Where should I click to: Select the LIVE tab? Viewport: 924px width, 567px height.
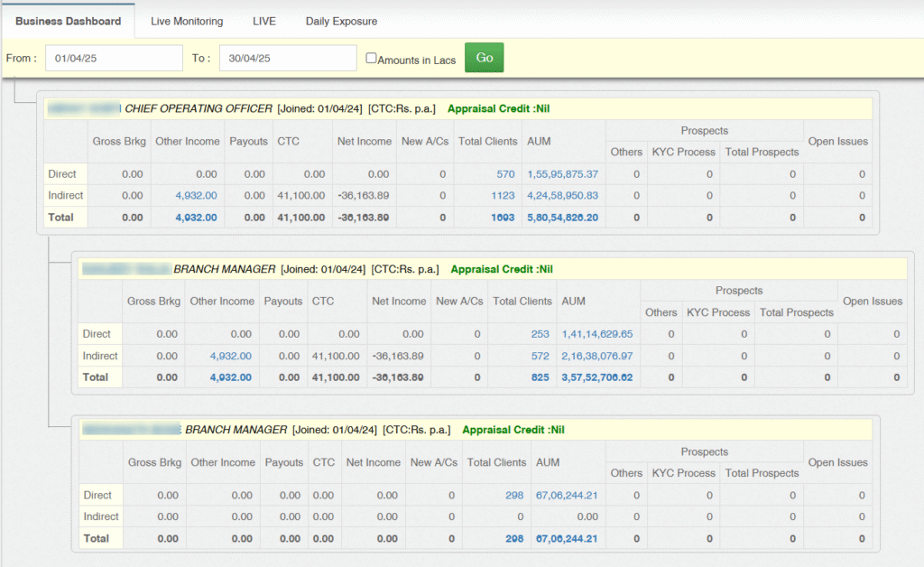tap(264, 21)
